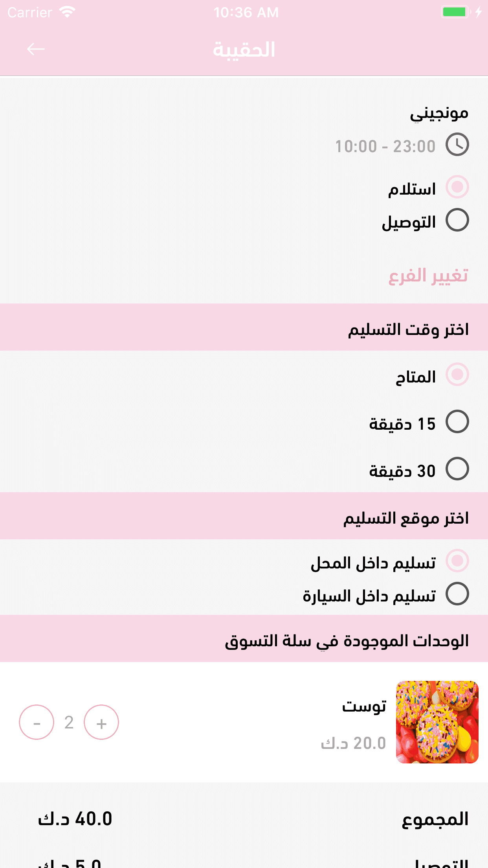
Task: Open the toast donut product thumbnail
Action: coord(437,722)
